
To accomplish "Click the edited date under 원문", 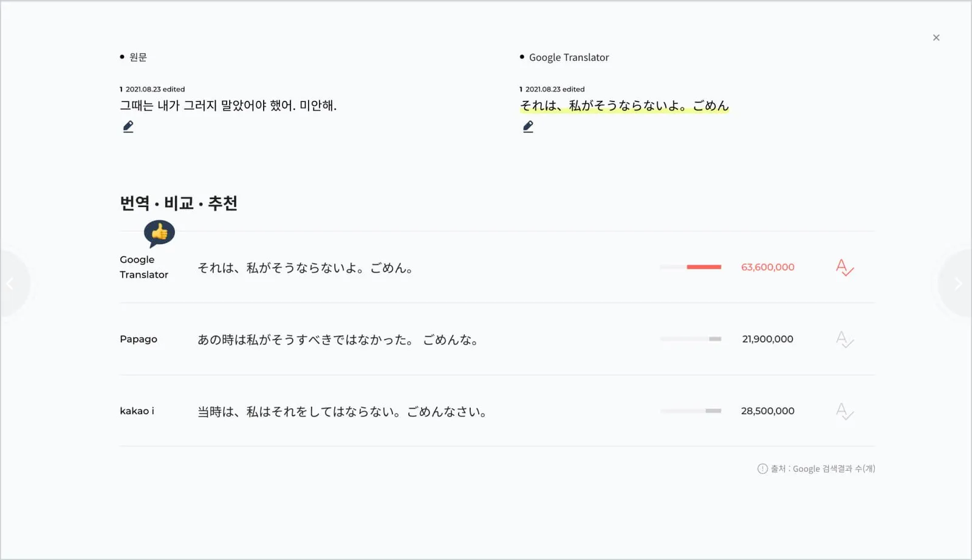I will pos(155,89).
